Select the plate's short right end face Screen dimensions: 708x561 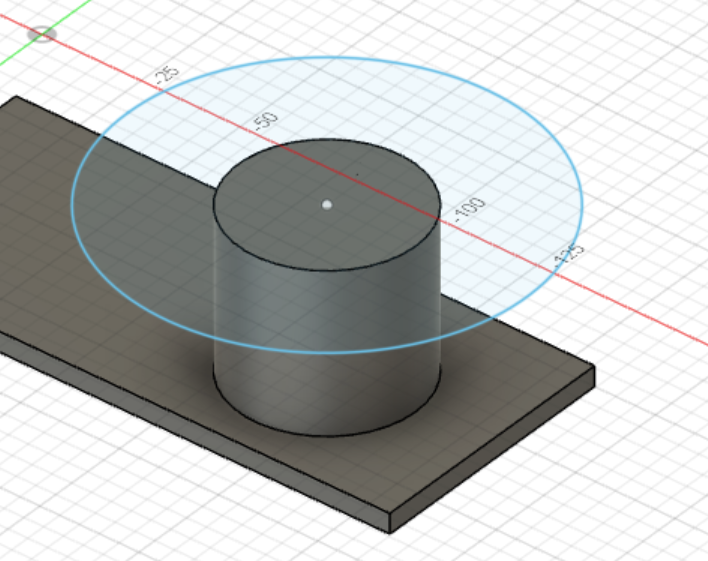(492, 450)
